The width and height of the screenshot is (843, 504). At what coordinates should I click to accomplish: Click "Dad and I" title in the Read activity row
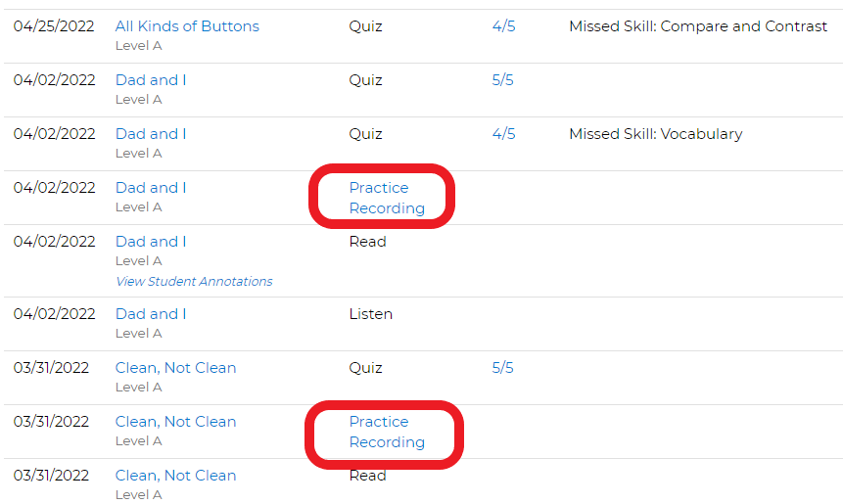pos(151,242)
